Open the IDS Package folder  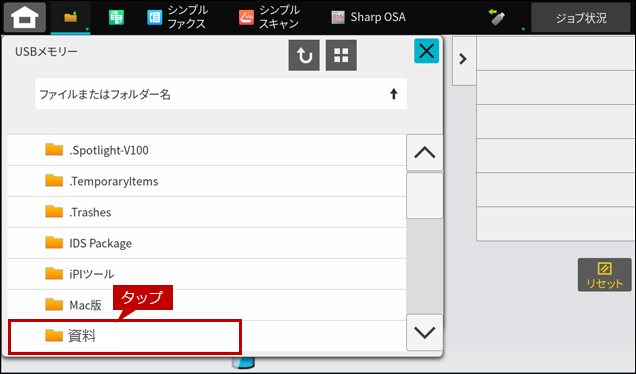point(207,243)
